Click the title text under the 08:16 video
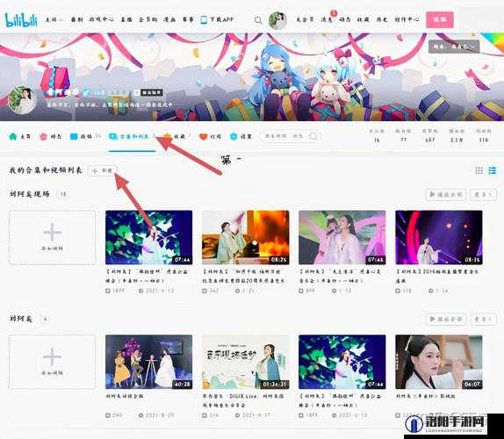This screenshot has width=504, height=439. tap(437, 276)
